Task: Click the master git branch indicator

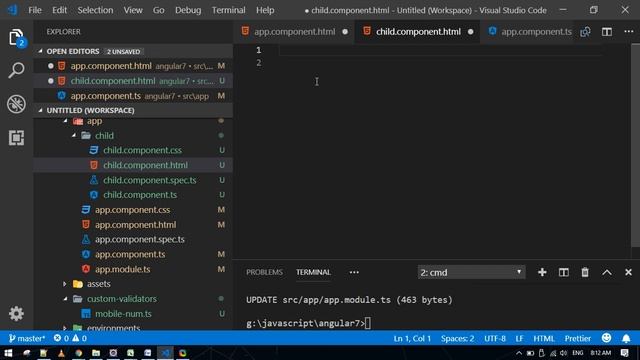Action: pyautogui.click(x=27, y=338)
